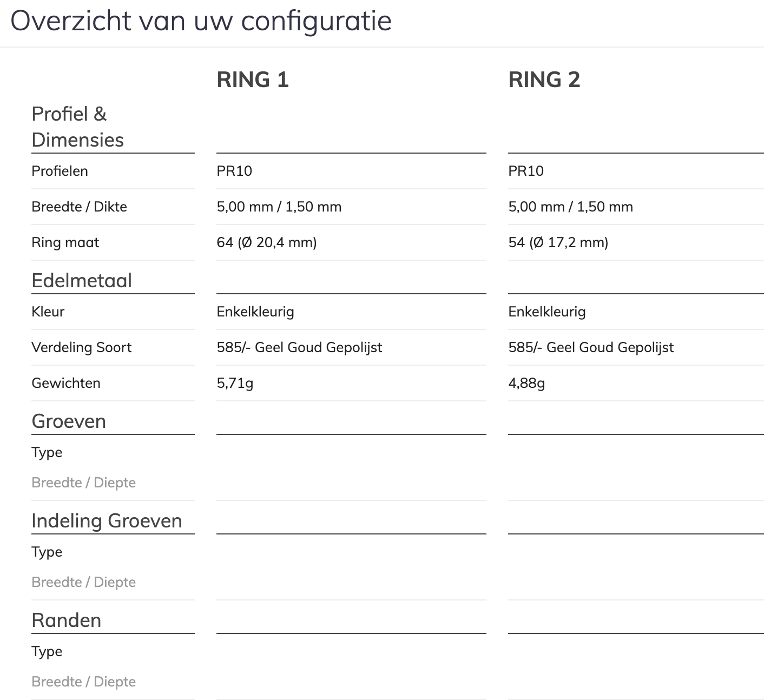Click Ring 2 weight value 4,88g
Image resolution: width=764 pixels, height=700 pixels.
(x=526, y=383)
